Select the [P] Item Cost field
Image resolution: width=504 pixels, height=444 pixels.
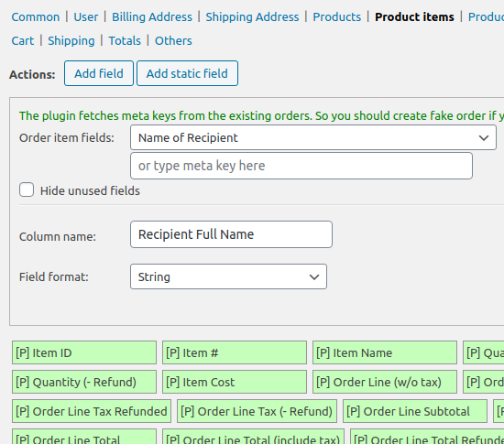click(235, 382)
